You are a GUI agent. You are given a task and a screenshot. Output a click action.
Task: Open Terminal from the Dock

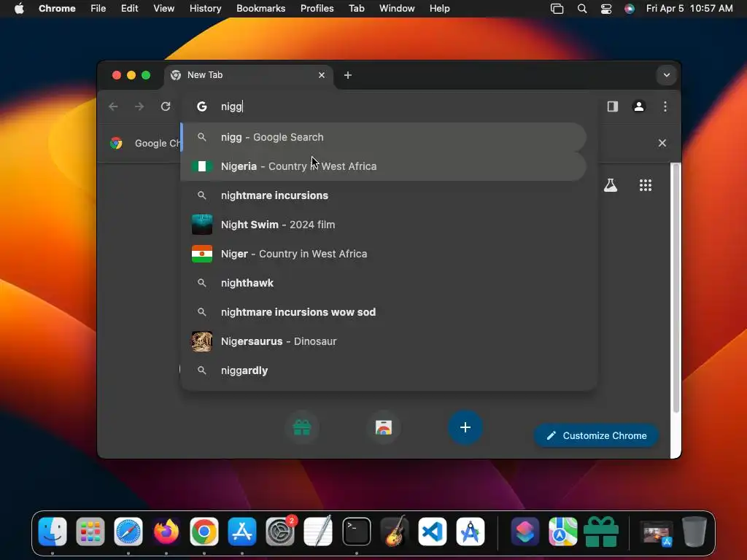[x=356, y=532]
